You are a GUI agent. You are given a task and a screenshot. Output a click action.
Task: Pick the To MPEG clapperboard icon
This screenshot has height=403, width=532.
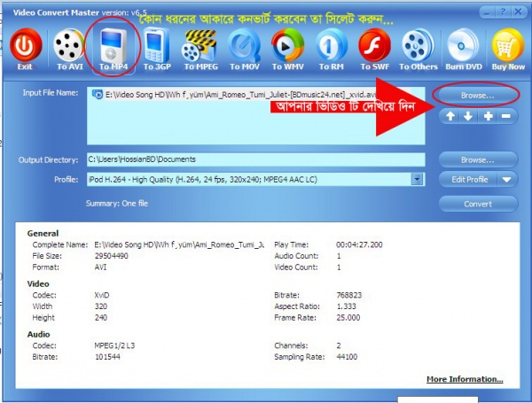[x=199, y=45]
